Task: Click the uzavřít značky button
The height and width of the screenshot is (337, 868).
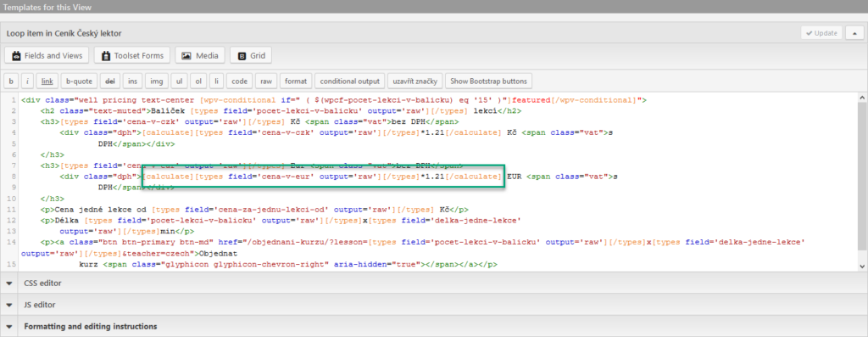Action: click(x=415, y=81)
